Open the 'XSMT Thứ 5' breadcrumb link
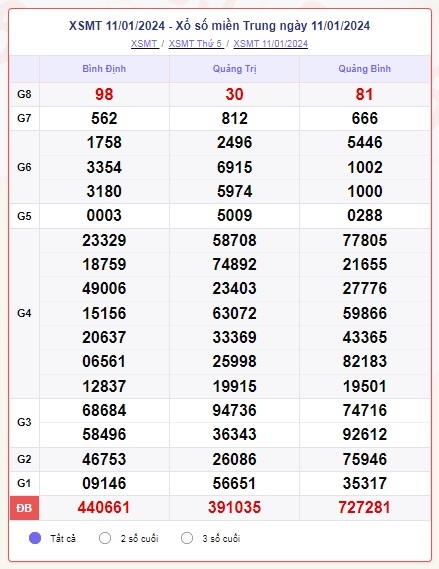This screenshot has width=439, height=569. pos(196,44)
